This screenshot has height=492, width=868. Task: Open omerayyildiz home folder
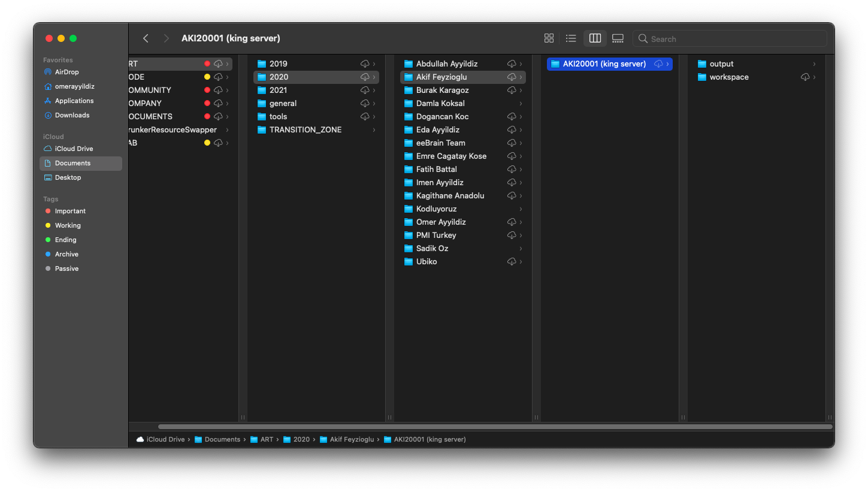coord(81,86)
